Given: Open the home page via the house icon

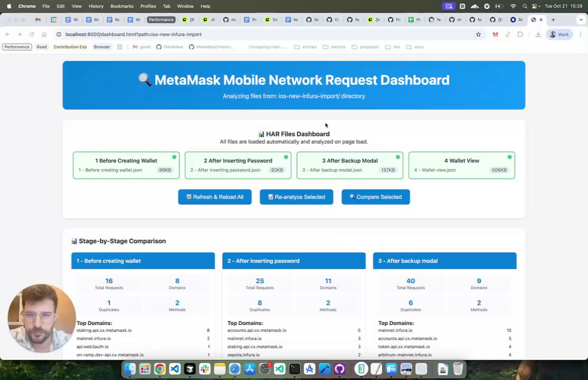Looking at the screenshot, I should (x=44, y=34).
